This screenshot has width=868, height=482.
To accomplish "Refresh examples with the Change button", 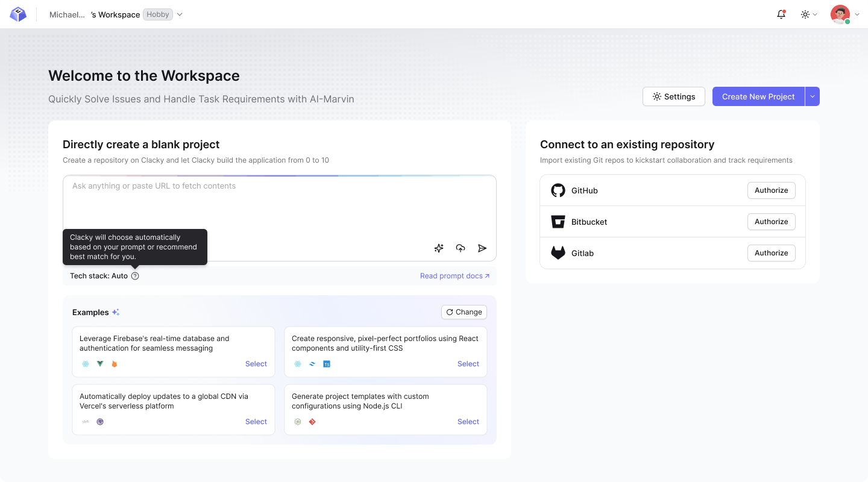I will tap(464, 312).
